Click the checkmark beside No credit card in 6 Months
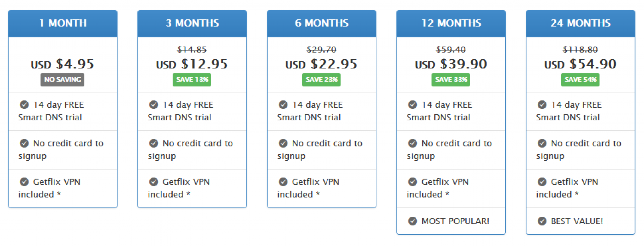 283,143
